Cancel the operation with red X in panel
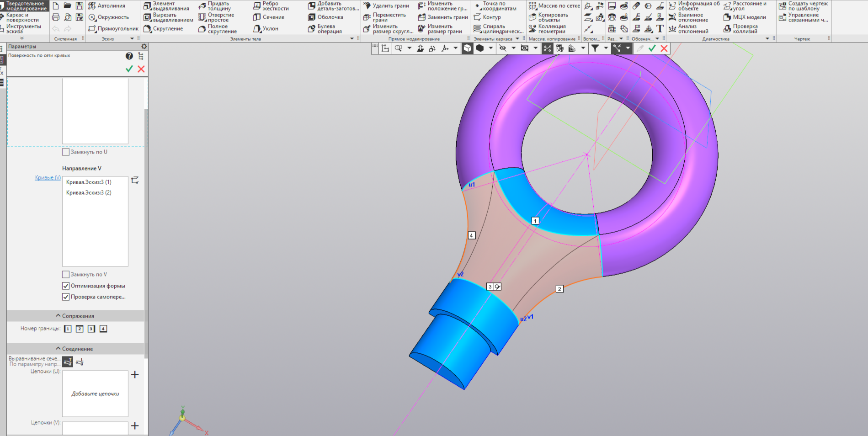 click(141, 69)
